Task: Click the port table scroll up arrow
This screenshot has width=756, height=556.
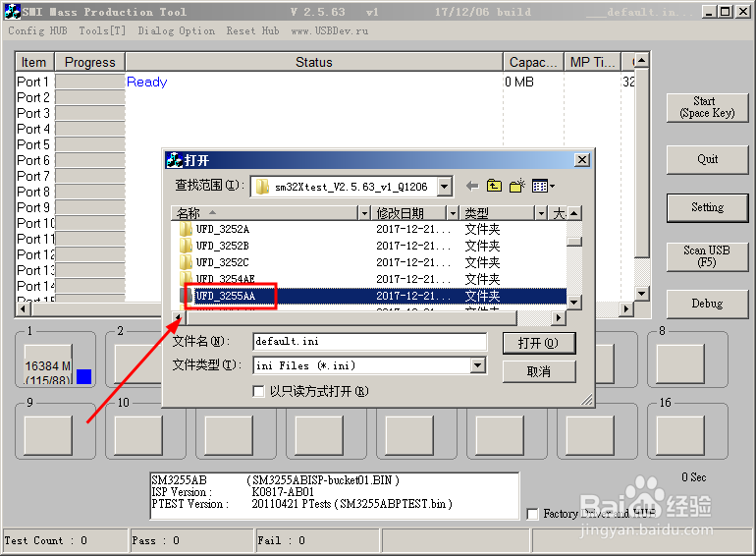Action: [642, 61]
